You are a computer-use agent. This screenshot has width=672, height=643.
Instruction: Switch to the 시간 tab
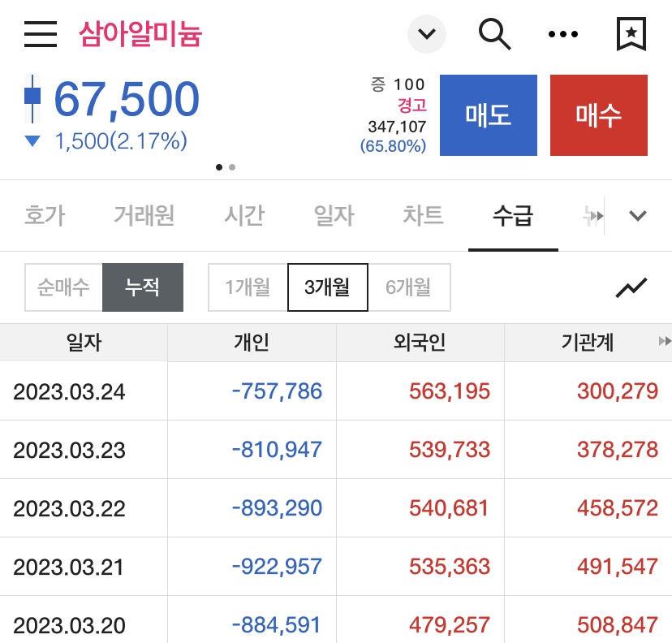point(245,216)
